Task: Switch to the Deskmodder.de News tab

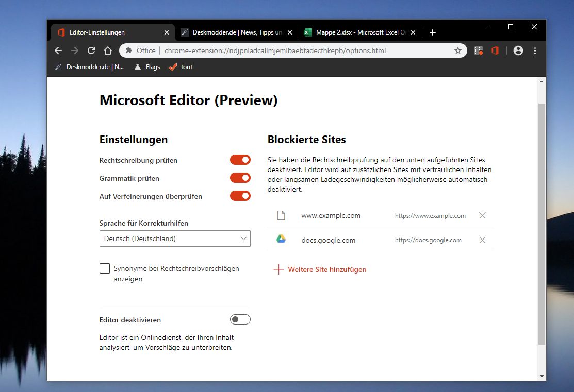Action: [x=236, y=32]
